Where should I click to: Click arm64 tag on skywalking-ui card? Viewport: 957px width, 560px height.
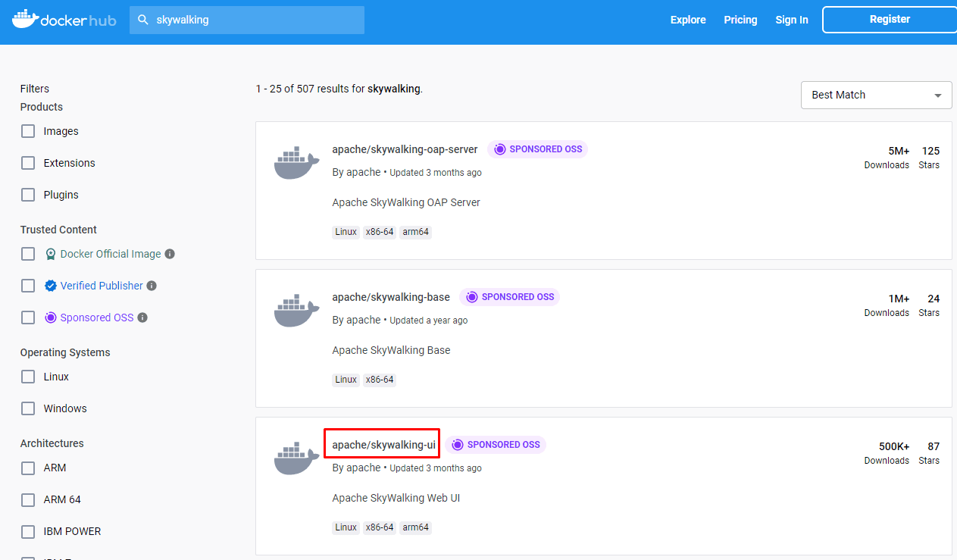[416, 527]
